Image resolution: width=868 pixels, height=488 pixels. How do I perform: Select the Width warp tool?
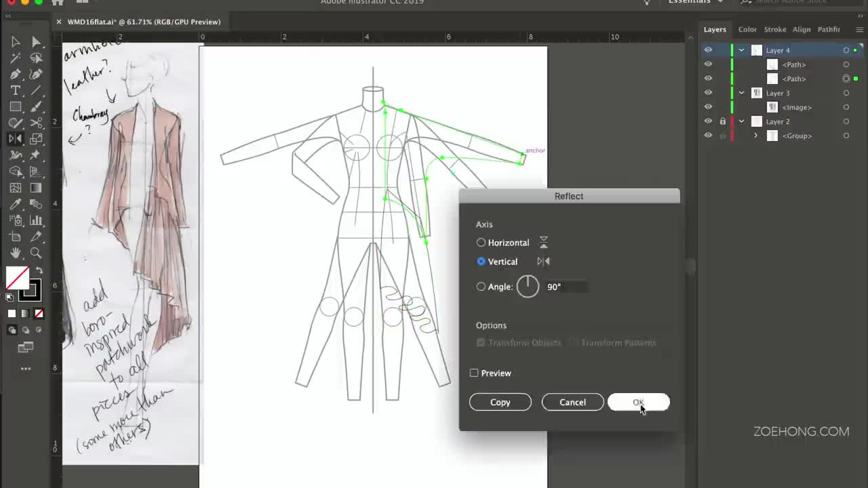16,155
